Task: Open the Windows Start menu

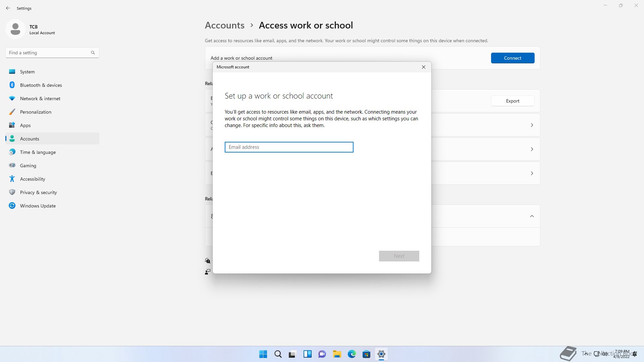Action: 263,354
